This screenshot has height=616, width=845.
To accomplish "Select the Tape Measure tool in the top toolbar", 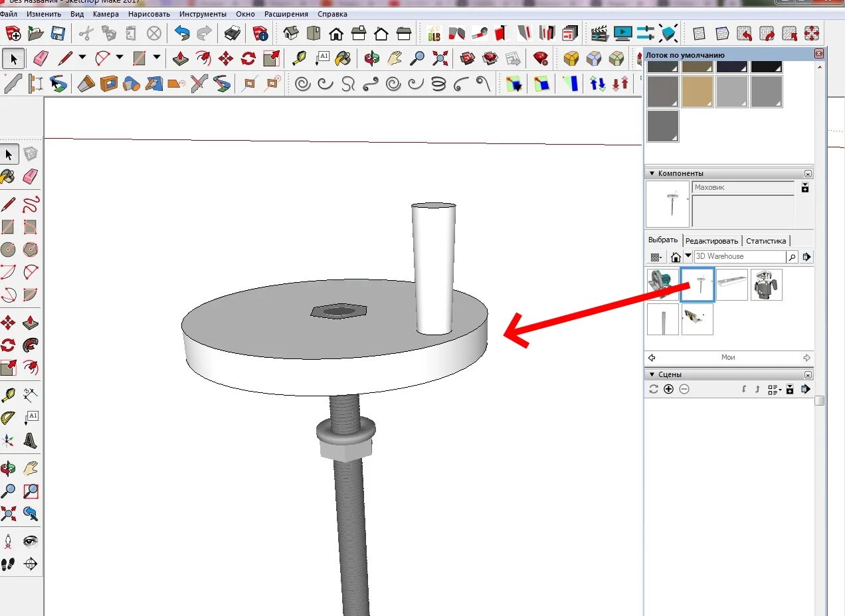I will pyautogui.click(x=300, y=58).
